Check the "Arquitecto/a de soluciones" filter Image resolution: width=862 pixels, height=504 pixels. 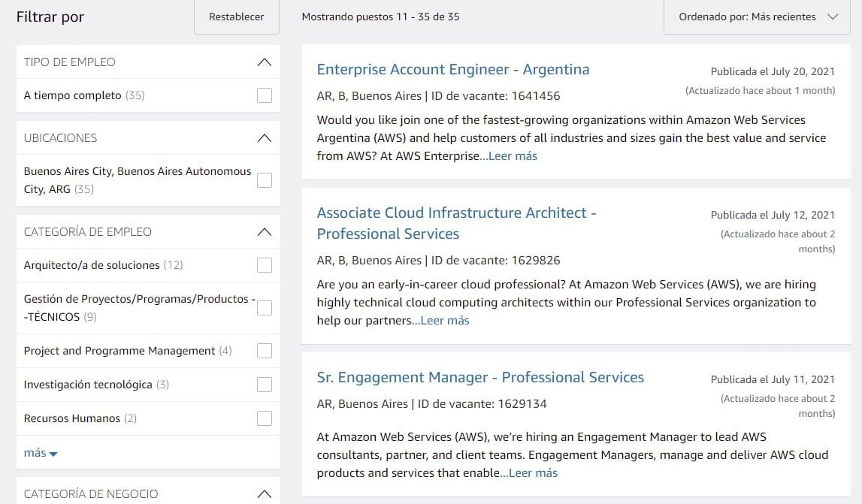pyautogui.click(x=264, y=265)
